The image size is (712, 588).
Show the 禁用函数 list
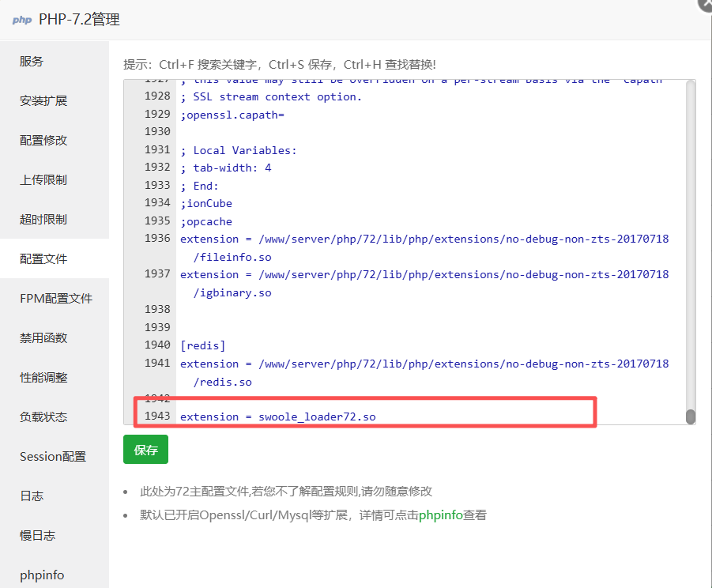tap(43, 338)
